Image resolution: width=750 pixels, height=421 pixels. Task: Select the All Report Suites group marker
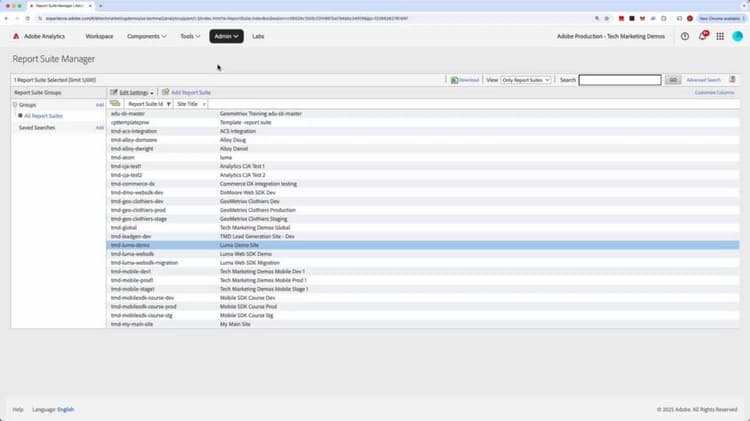[x=21, y=116]
